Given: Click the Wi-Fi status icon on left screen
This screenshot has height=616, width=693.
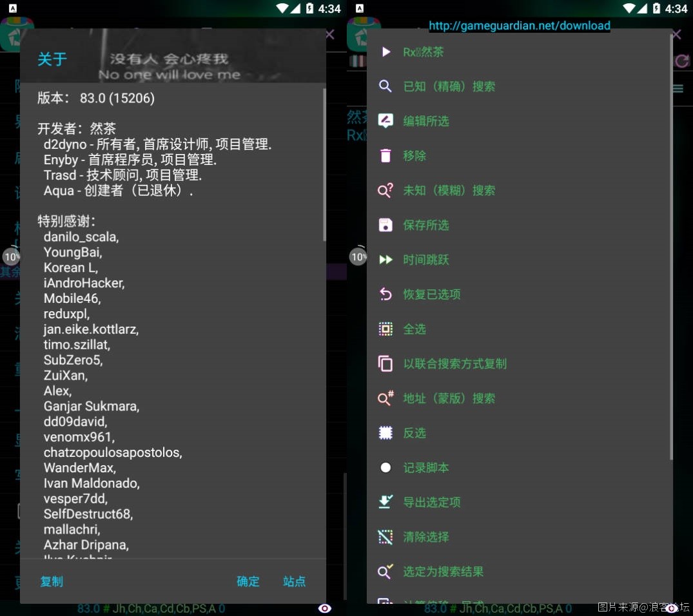Looking at the screenshot, I should [x=282, y=8].
